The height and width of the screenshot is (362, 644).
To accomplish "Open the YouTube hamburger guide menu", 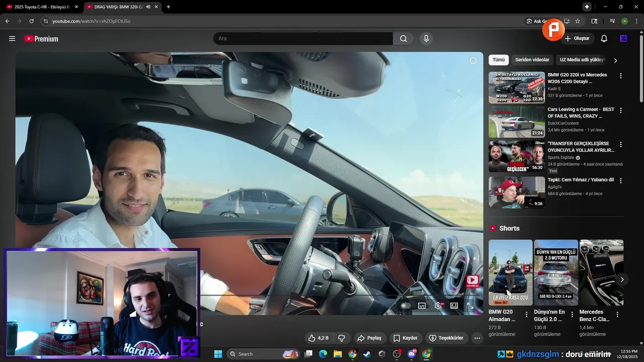I will tap(12, 39).
